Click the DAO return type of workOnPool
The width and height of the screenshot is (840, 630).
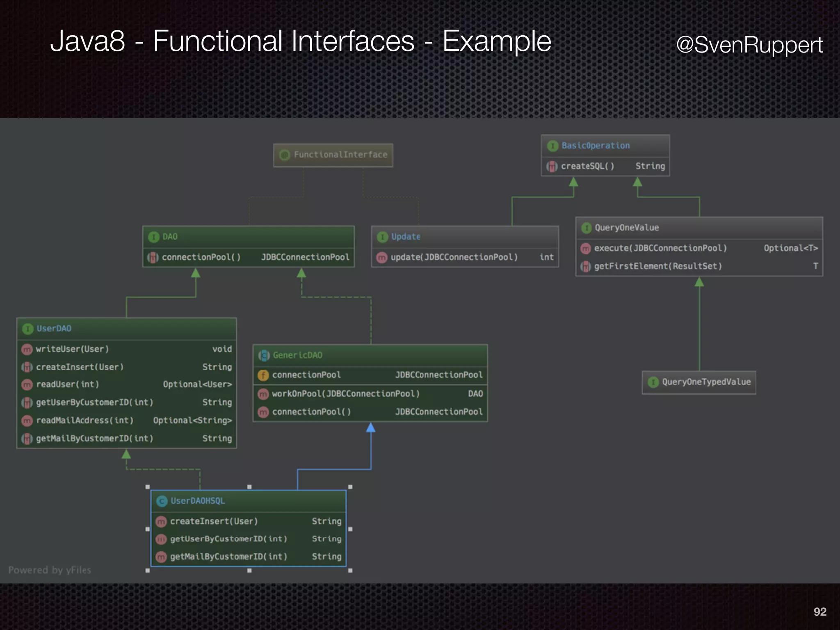pyautogui.click(x=475, y=394)
